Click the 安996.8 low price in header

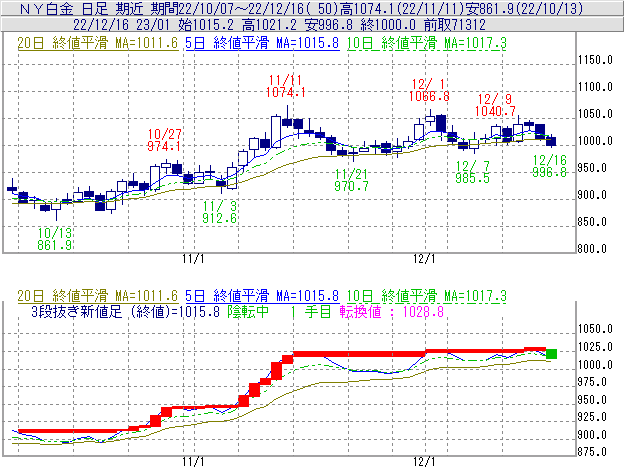329,25
